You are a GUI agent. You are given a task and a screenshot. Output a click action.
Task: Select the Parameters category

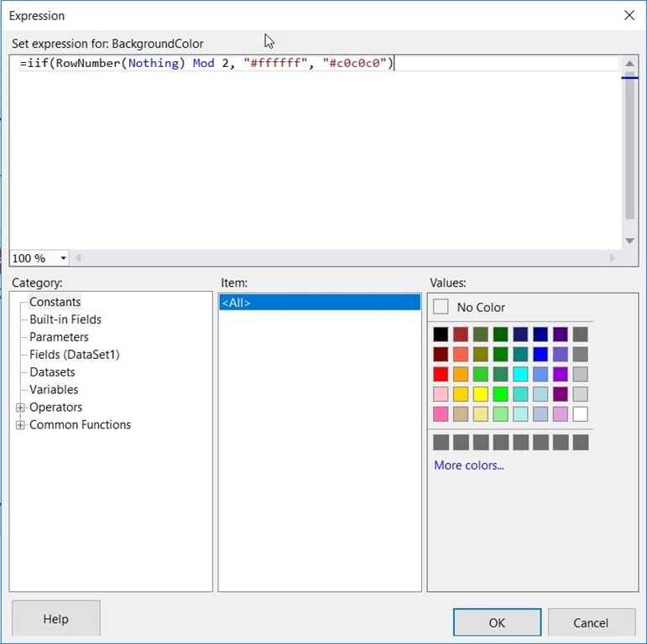tap(59, 337)
